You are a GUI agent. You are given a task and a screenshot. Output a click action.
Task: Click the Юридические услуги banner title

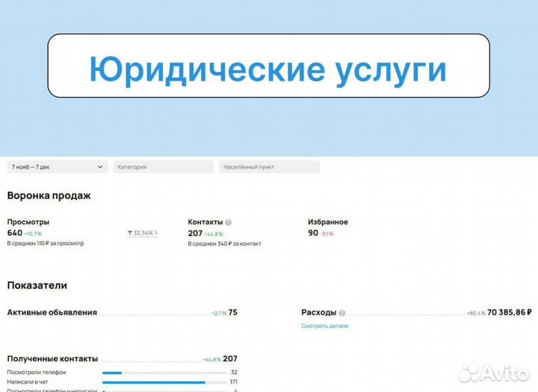[268, 70]
